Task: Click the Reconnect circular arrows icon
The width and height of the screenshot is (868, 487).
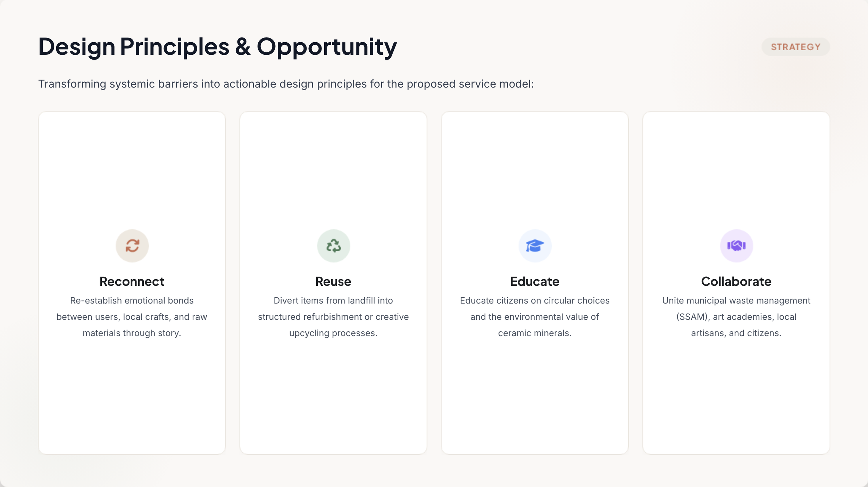Action: point(132,246)
